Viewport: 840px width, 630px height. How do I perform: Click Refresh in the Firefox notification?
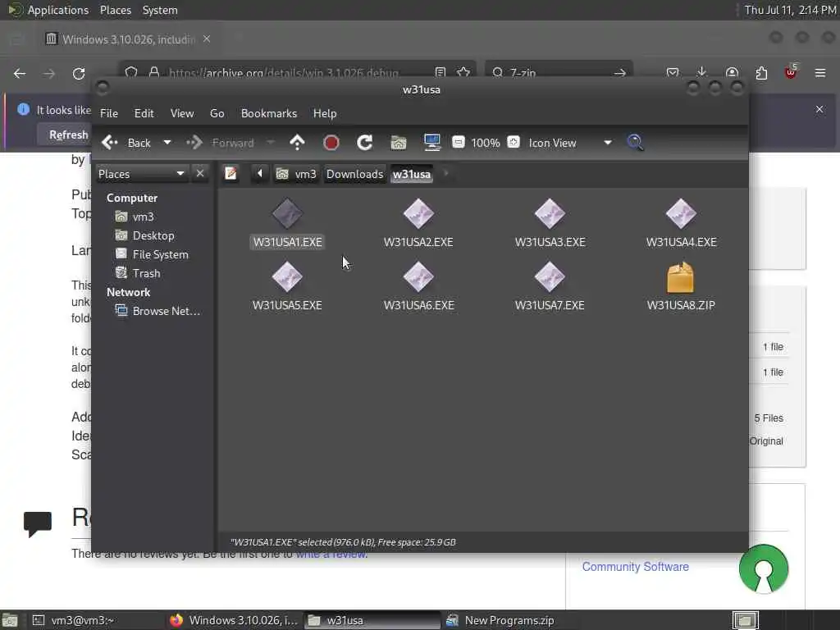click(x=68, y=135)
